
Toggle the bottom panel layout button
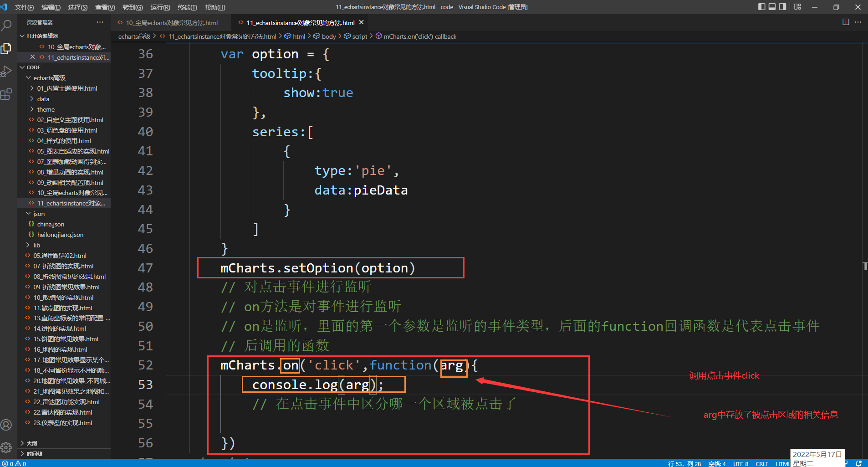[772, 7]
